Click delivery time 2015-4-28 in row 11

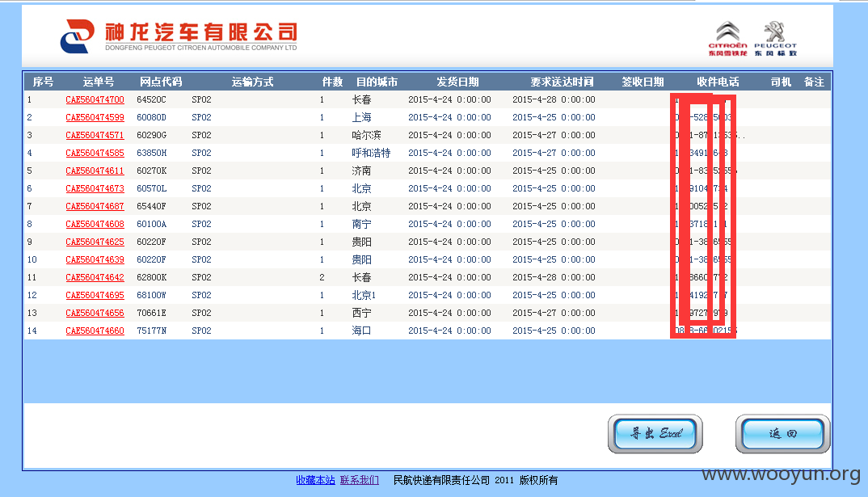(554, 277)
